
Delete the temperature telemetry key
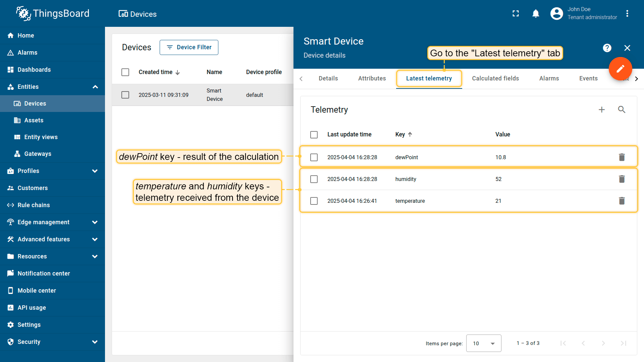622,201
